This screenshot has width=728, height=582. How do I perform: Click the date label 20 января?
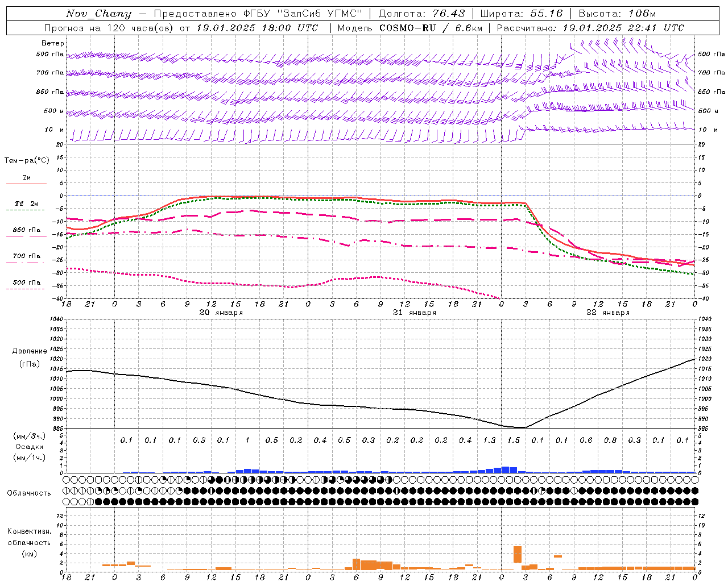(x=221, y=313)
